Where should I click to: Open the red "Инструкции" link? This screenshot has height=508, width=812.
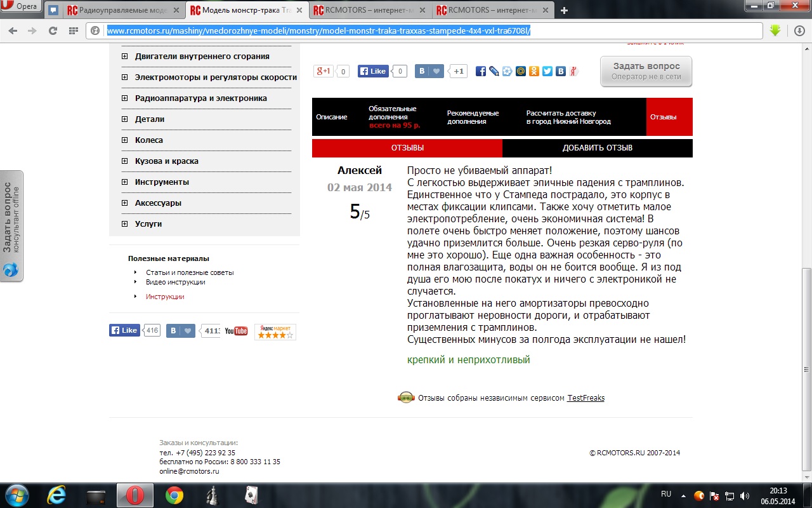(165, 297)
